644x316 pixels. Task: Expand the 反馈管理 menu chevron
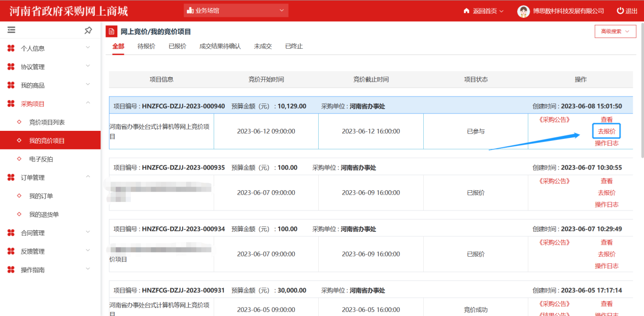88,251
